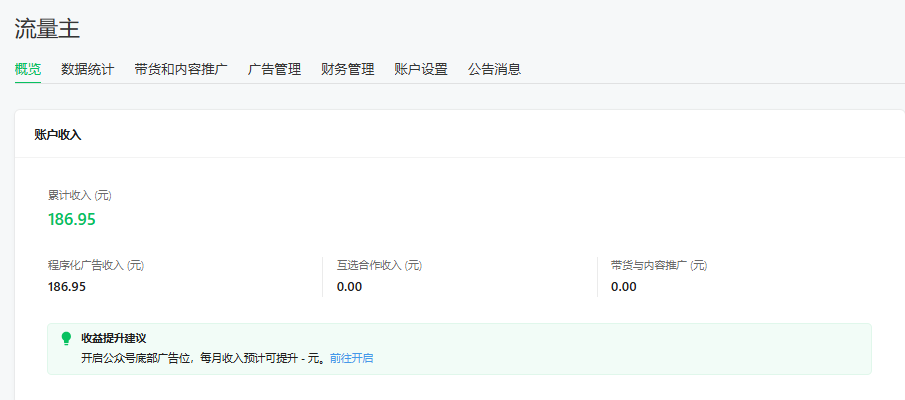
Task: Click the 前往开启 link
Action: click(351, 357)
